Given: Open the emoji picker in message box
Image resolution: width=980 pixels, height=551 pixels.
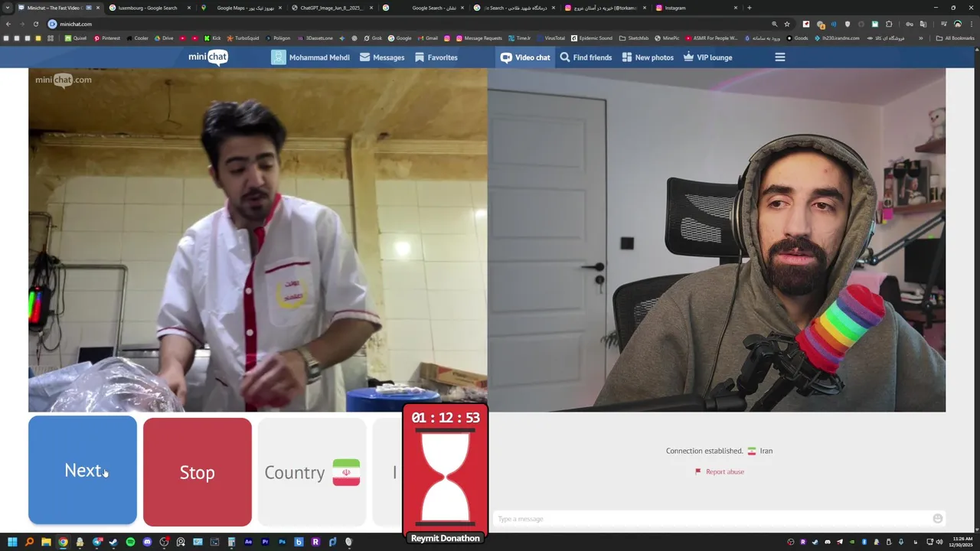Looking at the screenshot, I should [937, 519].
